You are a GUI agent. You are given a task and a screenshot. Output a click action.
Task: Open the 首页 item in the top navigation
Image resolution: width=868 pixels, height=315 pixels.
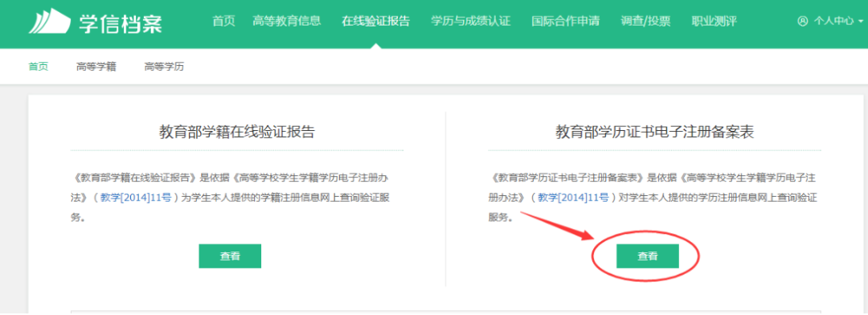pos(223,22)
